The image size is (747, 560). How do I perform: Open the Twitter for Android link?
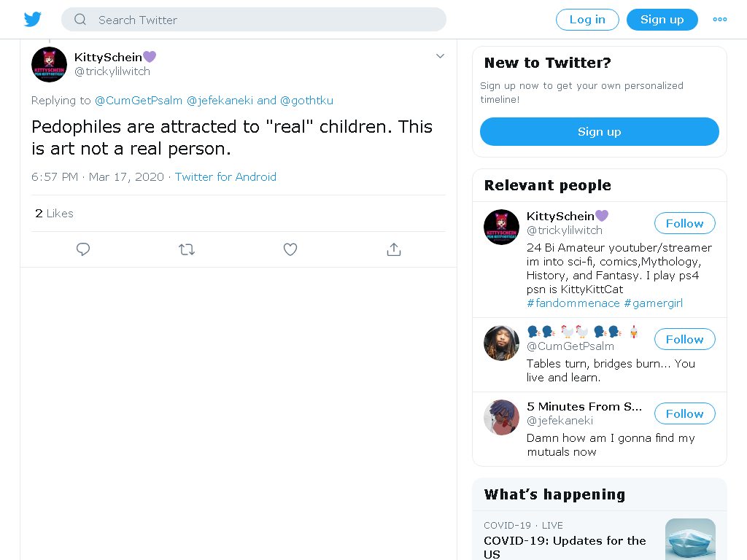(x=225, y=176)
